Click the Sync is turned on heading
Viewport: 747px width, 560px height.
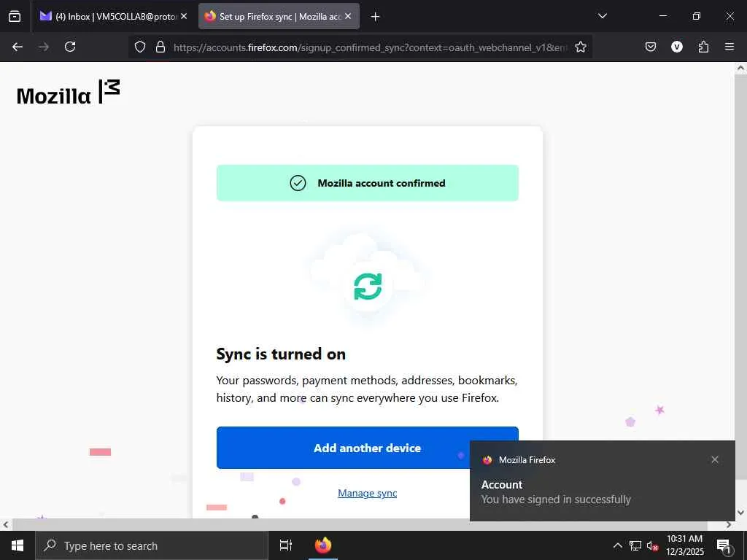[x=281, y=354]
